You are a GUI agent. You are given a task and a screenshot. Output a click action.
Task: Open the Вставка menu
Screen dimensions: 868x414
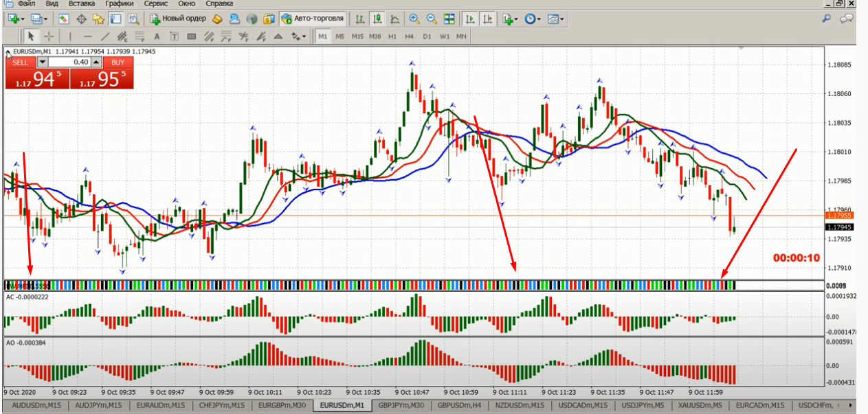click(x=82, y=4)
